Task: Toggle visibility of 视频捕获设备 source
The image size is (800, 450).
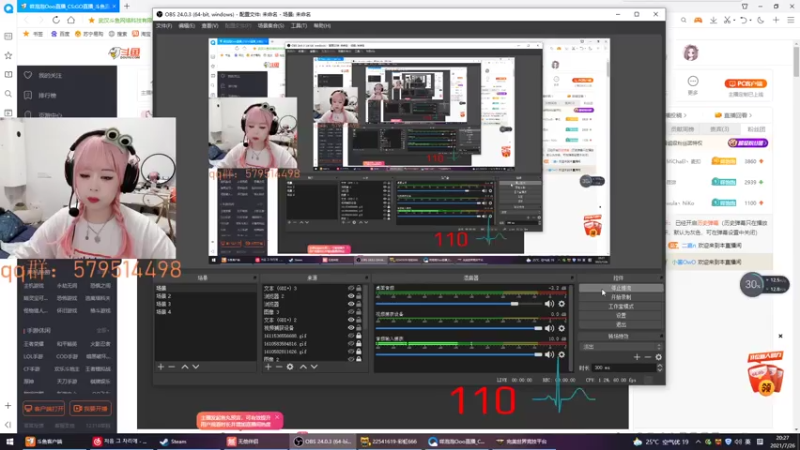Action: (351, 328)
